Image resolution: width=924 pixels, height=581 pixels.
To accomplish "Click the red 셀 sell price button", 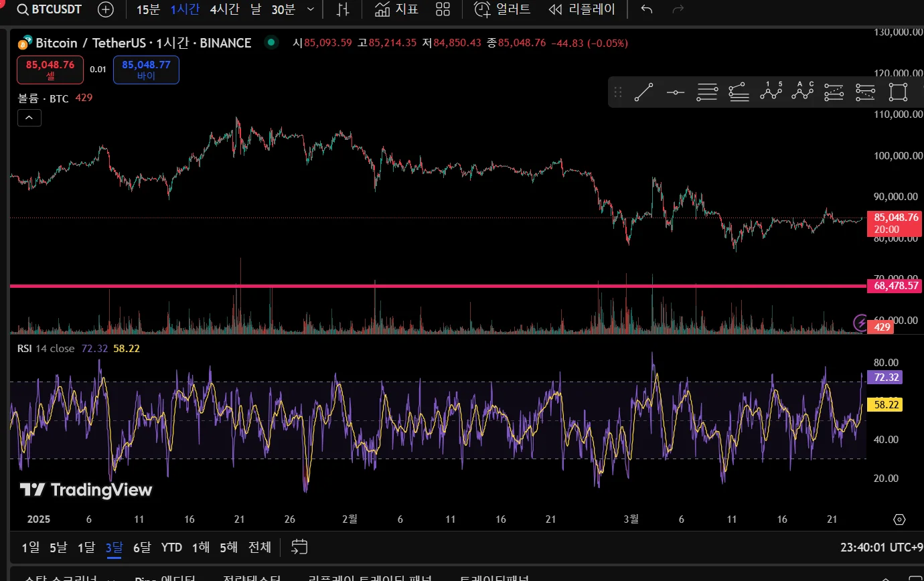I will click(50, 70).
